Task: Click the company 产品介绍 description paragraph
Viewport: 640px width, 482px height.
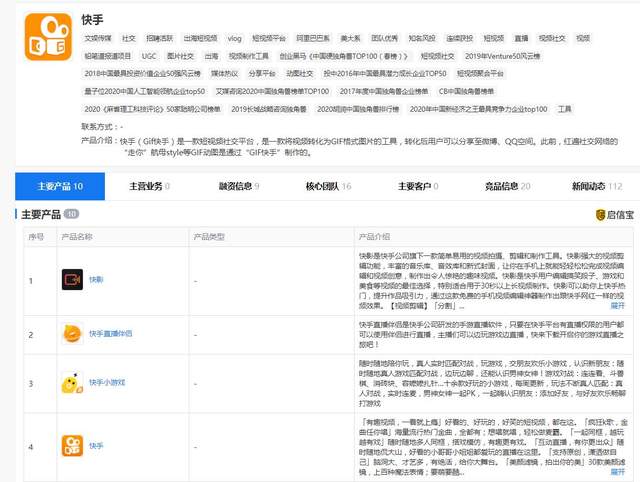Action: (x=369, y=147)
